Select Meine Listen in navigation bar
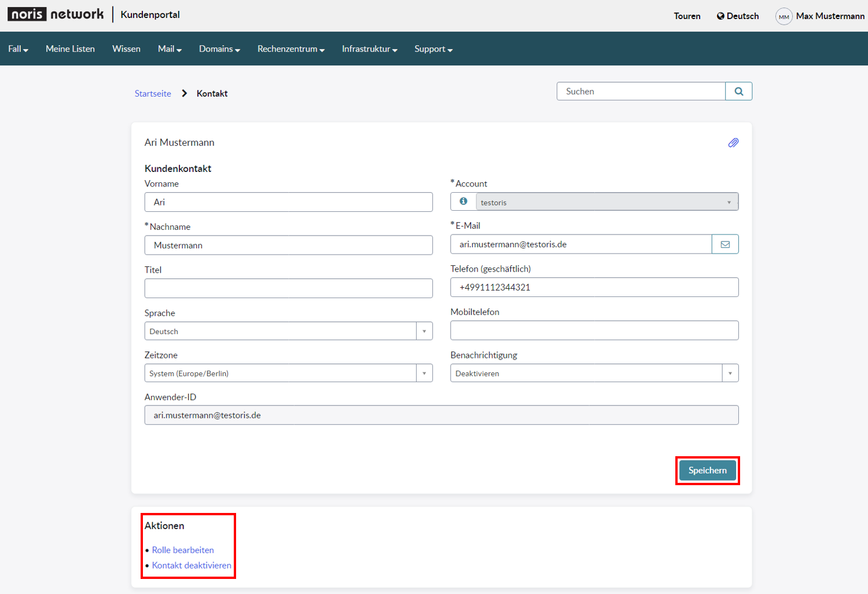This screenshot has width=868, height=594. click(70, 49)
